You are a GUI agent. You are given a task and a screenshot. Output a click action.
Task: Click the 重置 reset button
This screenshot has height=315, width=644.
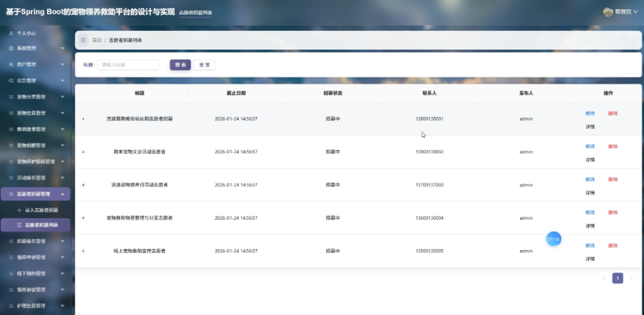click(x=204, y=65)
